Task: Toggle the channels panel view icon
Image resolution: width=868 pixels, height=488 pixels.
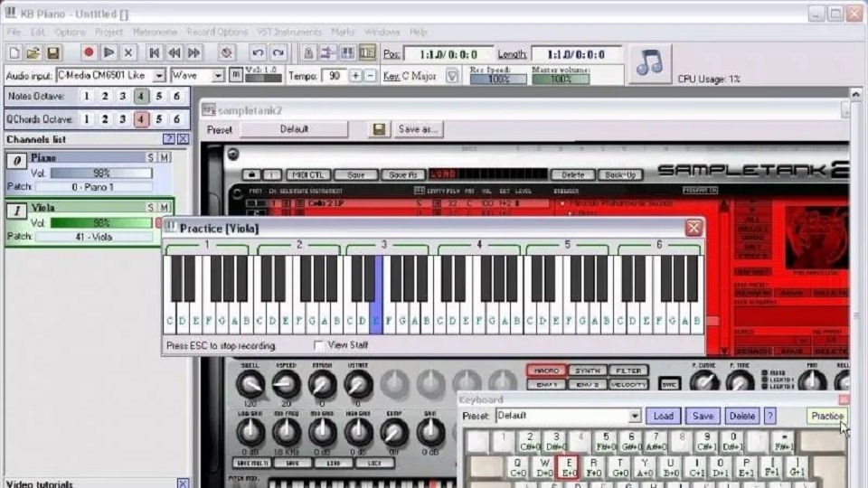Action: coord(367,52)
